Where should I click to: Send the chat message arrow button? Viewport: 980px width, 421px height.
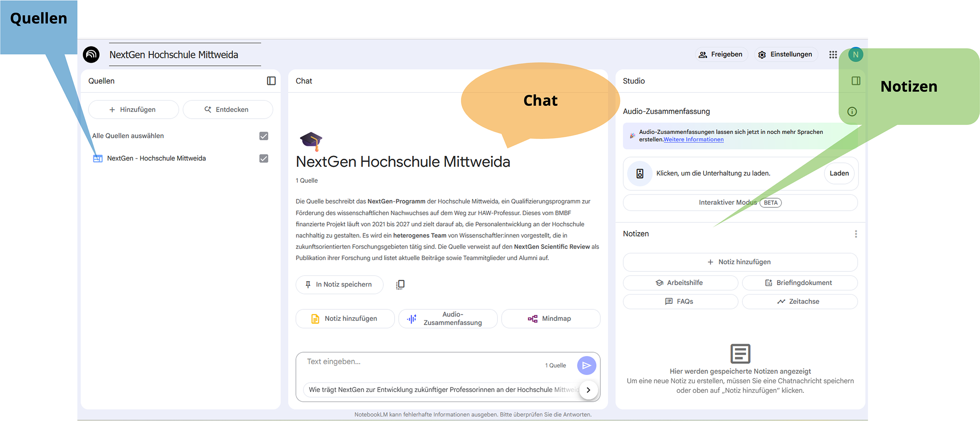pos(586,365)
